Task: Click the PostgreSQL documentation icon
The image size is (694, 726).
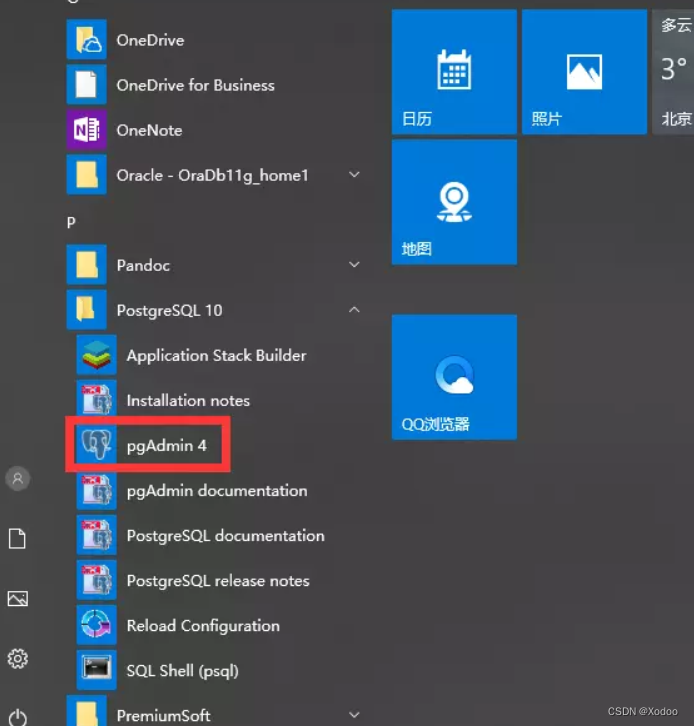Action: (96, 535)
